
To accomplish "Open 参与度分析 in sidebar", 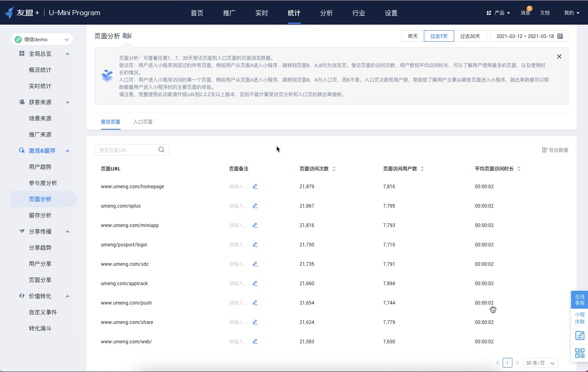I will (43, 183).
